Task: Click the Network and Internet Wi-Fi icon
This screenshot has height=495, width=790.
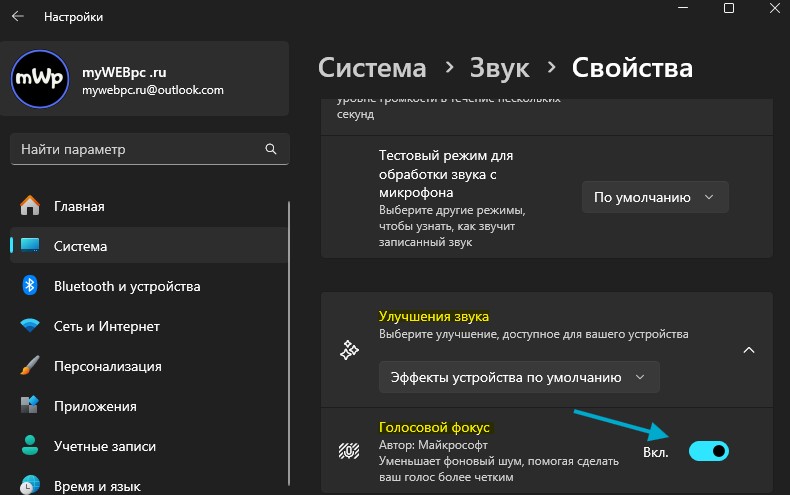Action: tap(30, 327)
